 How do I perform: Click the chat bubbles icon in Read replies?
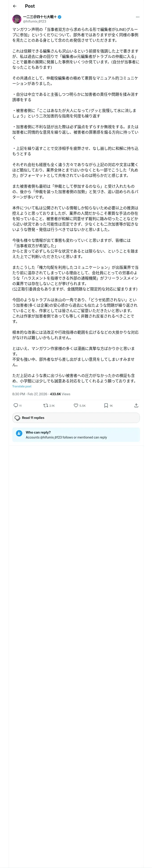pyautogui.click(x=18, y=418)
